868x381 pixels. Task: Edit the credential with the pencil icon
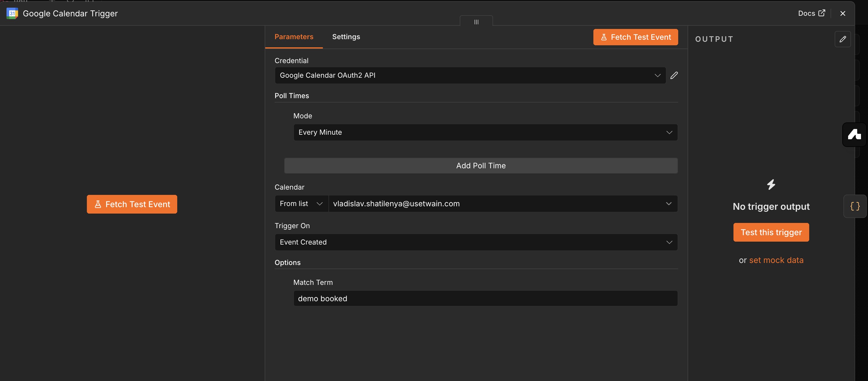click(674, 75)
